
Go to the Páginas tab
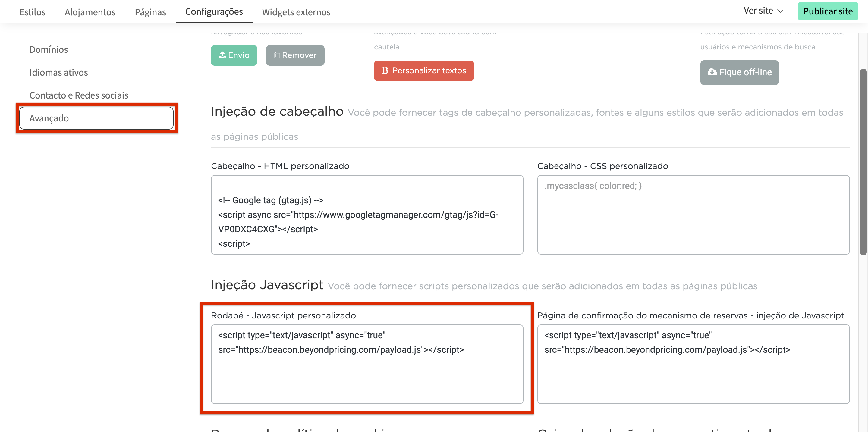pos(150,12)
